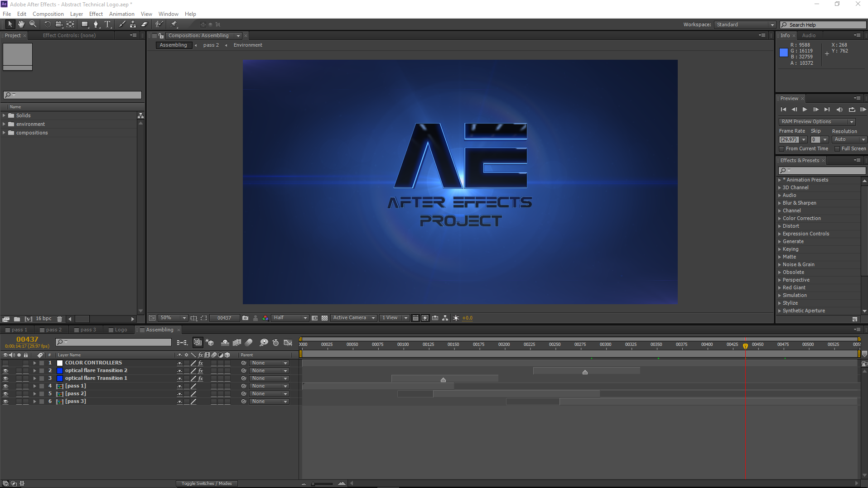Toggle visibility of the pass 3 layer
868x488 pixels.
coord(5,402)
